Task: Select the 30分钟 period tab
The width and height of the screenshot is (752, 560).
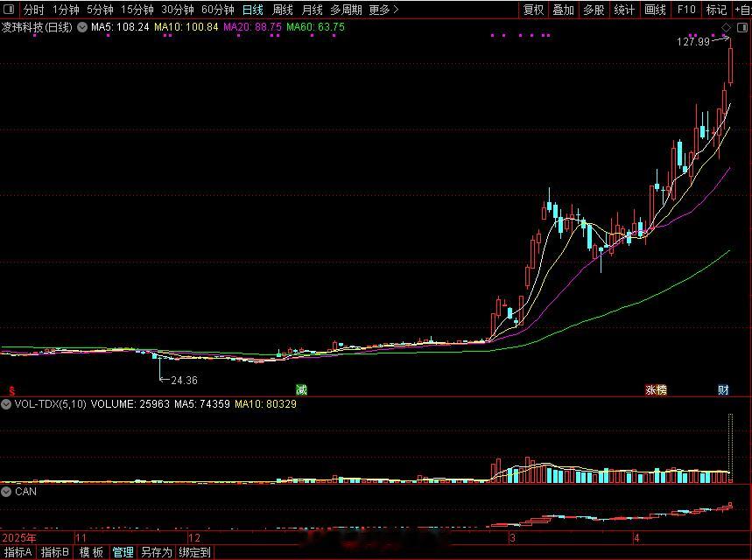Action: click(178, 10)
